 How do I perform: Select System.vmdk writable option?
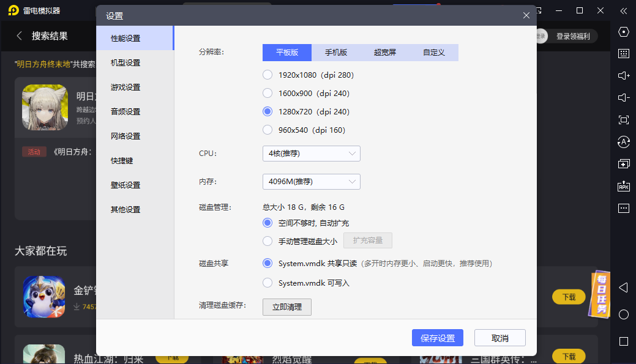coord(267,283)
